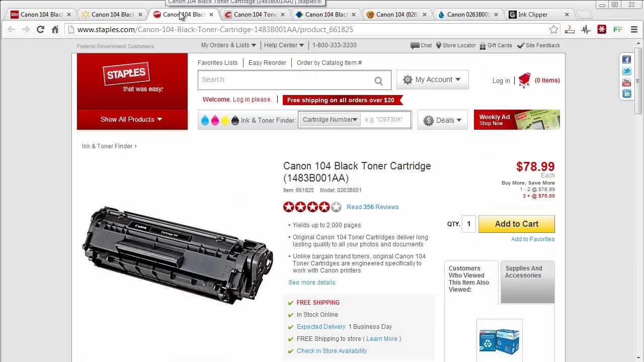The image size is (644, 362).
Task: Switch to the Ink Clipper tab
Action: 538,15
